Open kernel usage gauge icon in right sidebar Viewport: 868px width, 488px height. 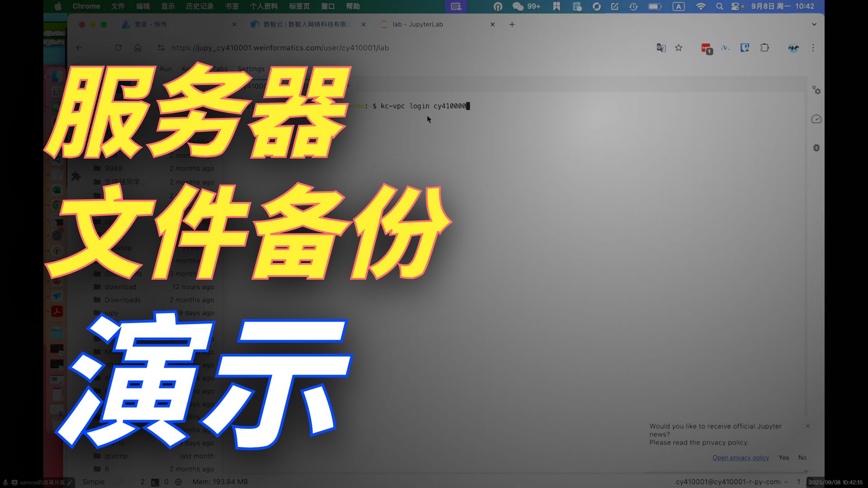816,119
